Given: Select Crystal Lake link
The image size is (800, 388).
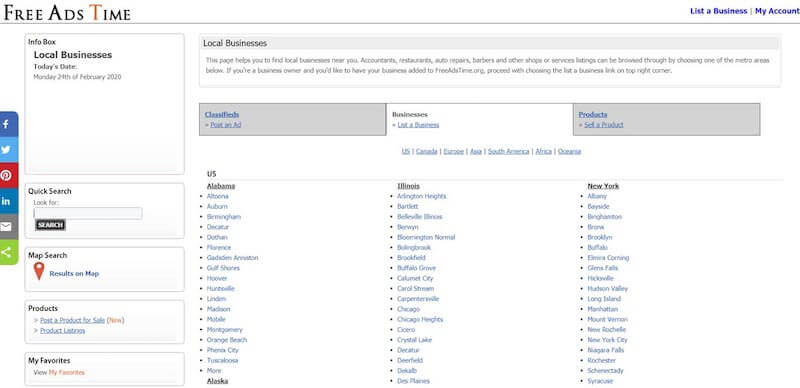Looking at the screenshot, I should [x=414, y=340].
